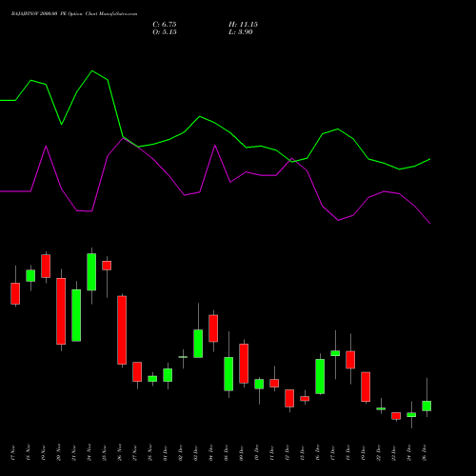Click the open value O: 5.15

point(165,32)
